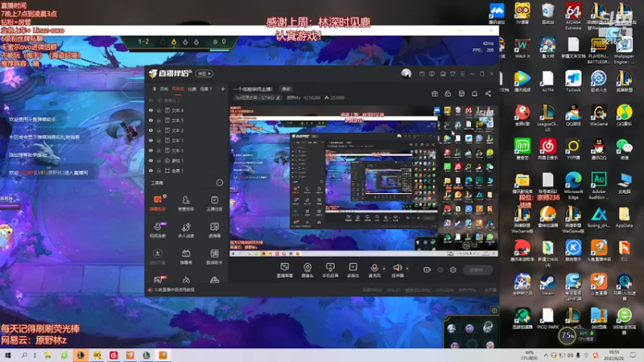Switch to the first scene tab
Image resolution: width=644 pixels, height=362 pixels.
pyautogui.click(x=164, y=88)
